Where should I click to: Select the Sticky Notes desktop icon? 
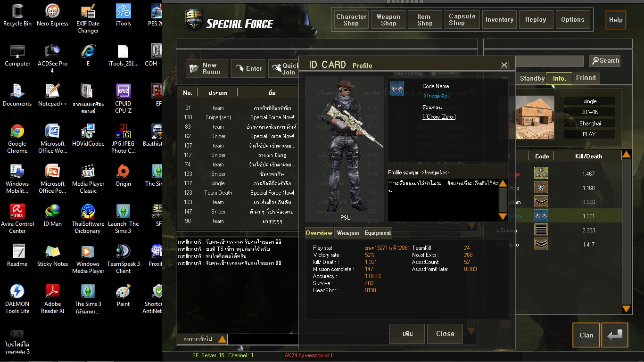click(x=52, y=255)
